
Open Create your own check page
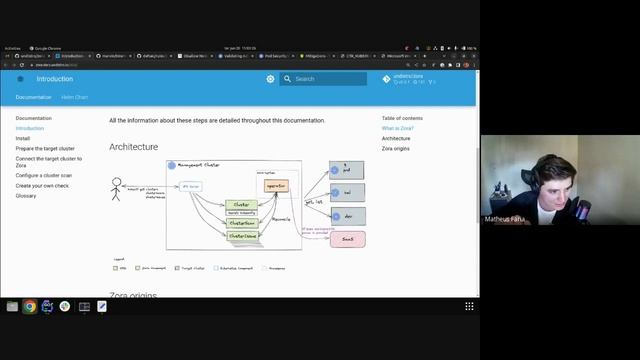pos(42,186)
